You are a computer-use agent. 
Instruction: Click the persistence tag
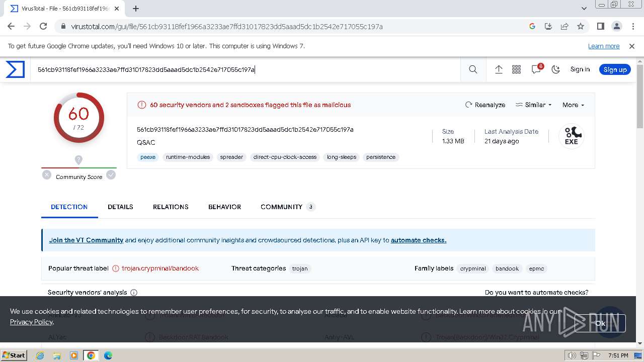tap(381, 157)
